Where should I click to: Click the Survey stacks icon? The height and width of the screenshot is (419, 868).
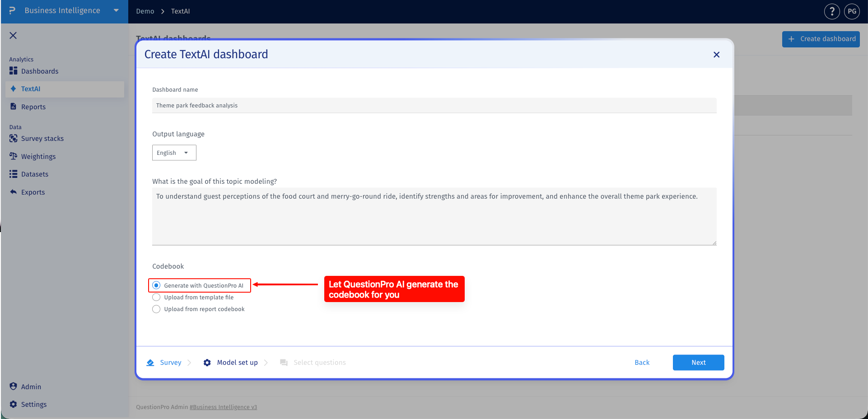(x=14, y=138)
